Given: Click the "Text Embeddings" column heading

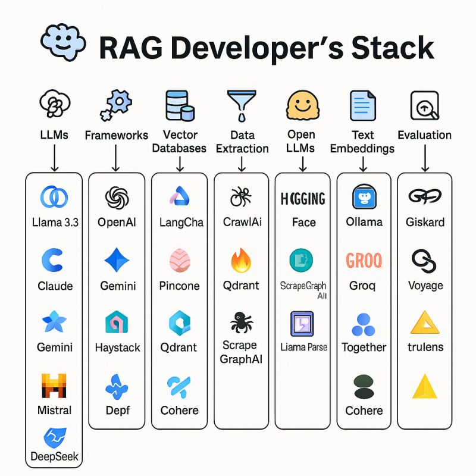Looking at the screenshot, I should (362, 142).
